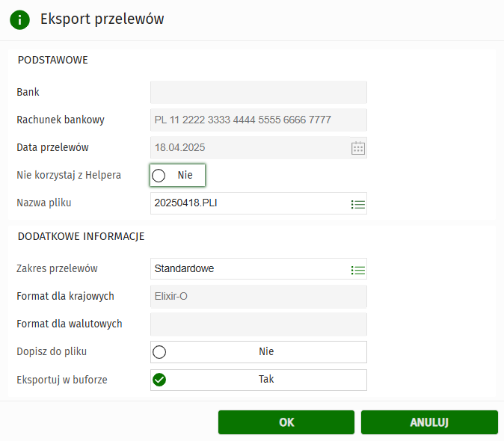Click the green info icon beside the title
The height and width of the screenshot is (441, 504).
pyautogui.click(x=19, y=19)
